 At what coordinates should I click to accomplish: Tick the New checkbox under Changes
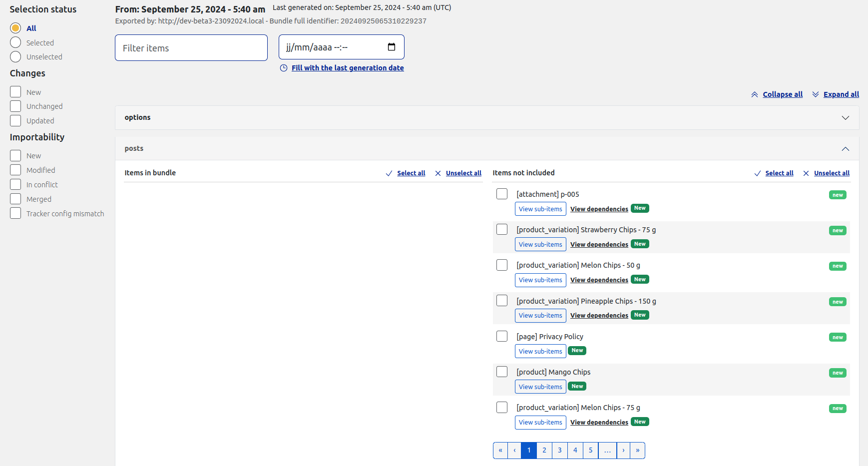(15, 92)
